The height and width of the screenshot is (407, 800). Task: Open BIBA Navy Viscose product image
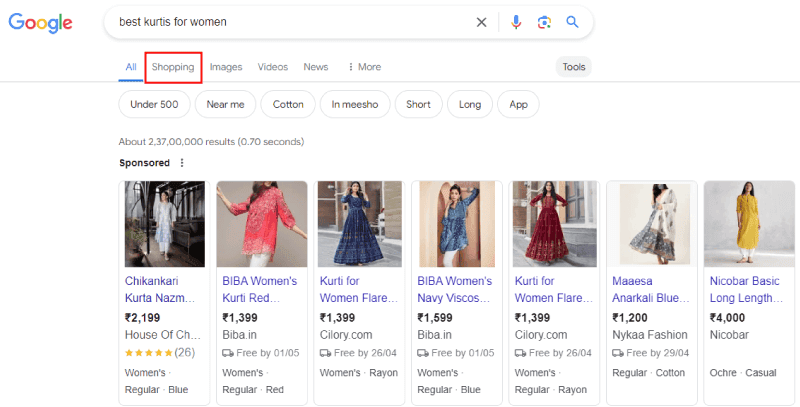click(457, 224)
